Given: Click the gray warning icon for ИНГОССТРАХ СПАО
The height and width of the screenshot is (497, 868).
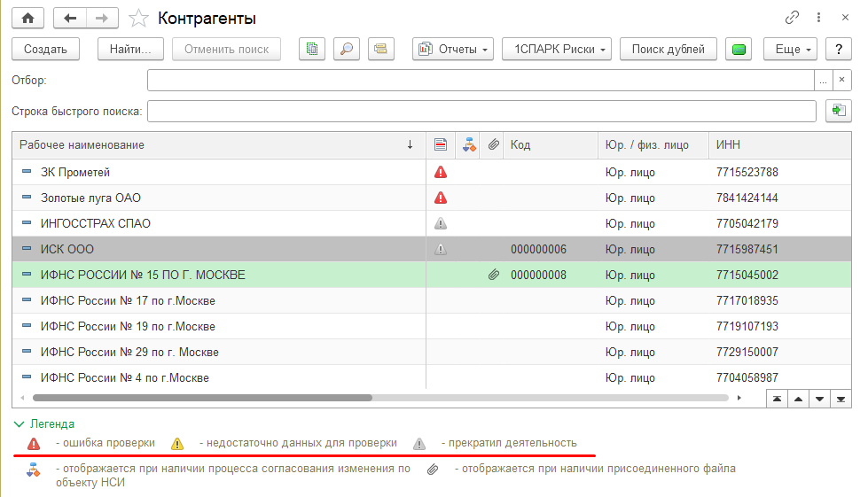Looking at the screenshot, I should [441, 223].
